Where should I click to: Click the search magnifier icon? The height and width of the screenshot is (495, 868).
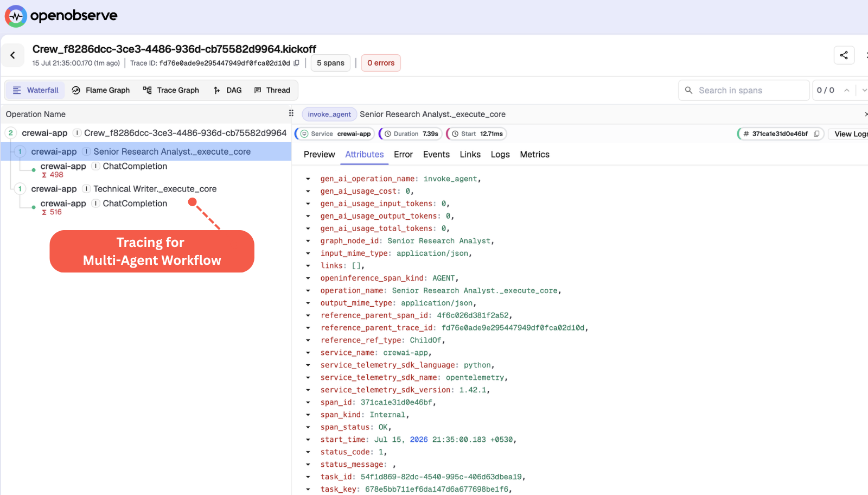coord(688,90)
